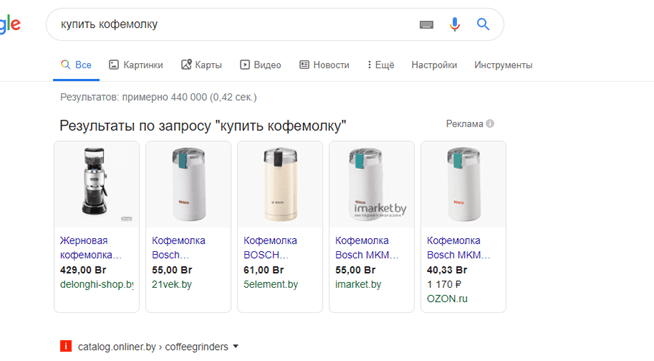The height and width of the screenshot is (361, 654).
Task: Open Кофемолка Bosch MKM link from imarket.by
Action: (x=367, y=248)
